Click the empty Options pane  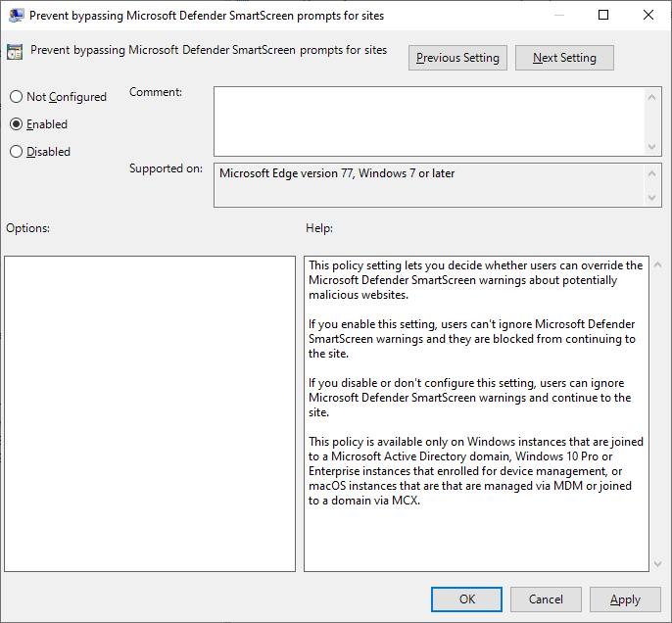point(150,413)
